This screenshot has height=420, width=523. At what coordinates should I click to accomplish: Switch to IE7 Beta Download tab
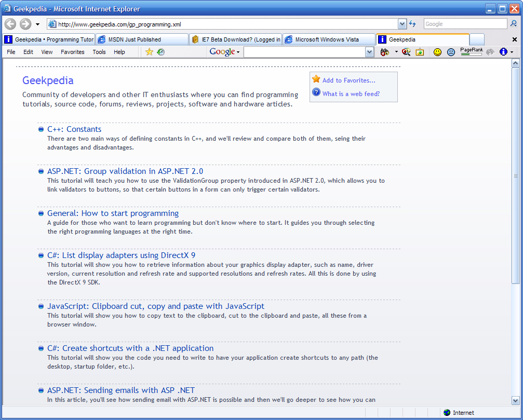tap(236, 39)
